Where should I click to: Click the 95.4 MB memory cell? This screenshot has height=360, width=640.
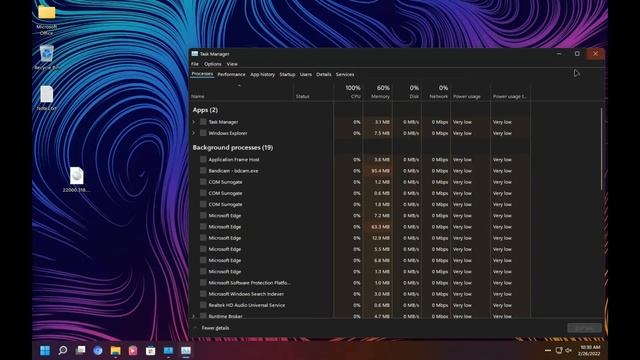378,171
